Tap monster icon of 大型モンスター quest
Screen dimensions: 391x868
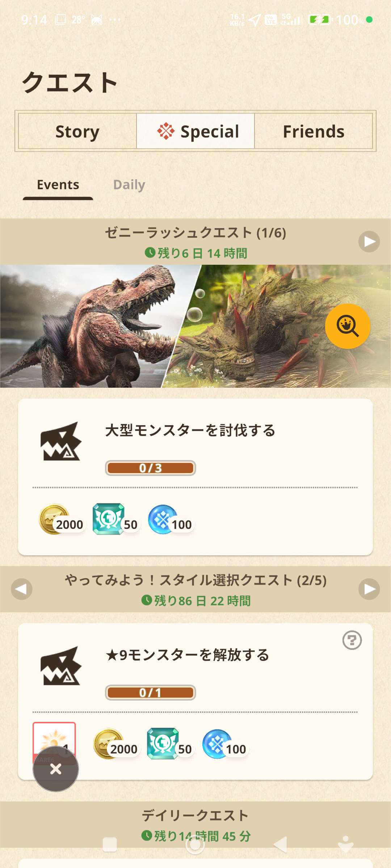pyautogui.click(x=60, y=441)
